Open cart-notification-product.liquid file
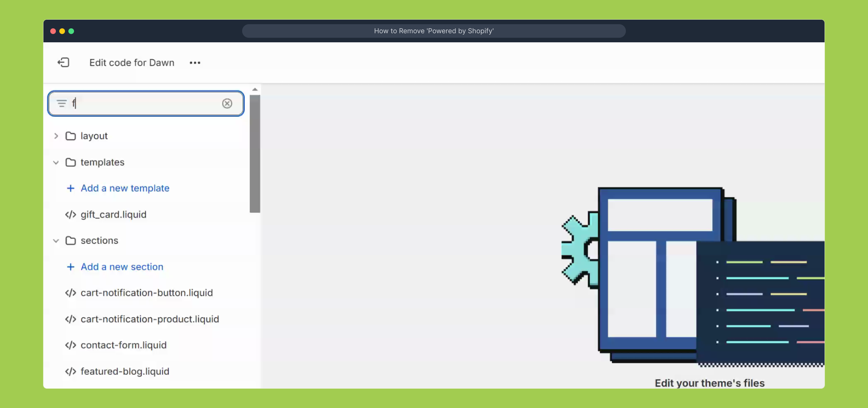 tap(150, 319)
